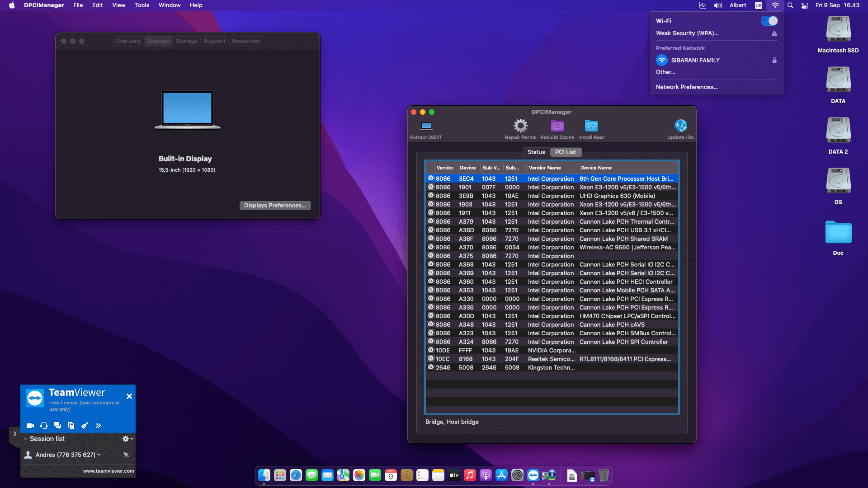Open the session gear dropdown
This screenshot has height=488, width=868.
tap(127, 439)
